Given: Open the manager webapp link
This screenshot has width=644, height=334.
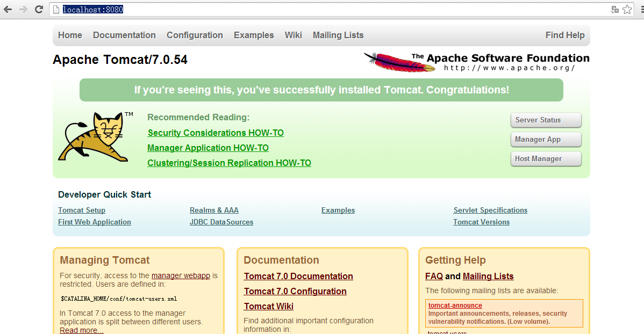Looking at the screenshot, I should [x=181, y=275].
